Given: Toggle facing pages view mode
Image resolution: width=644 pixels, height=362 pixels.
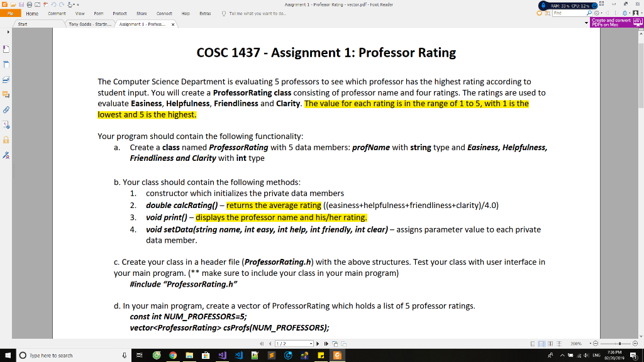Looking at the screenshot, I should pyautogui.click(x=551, y=344).
